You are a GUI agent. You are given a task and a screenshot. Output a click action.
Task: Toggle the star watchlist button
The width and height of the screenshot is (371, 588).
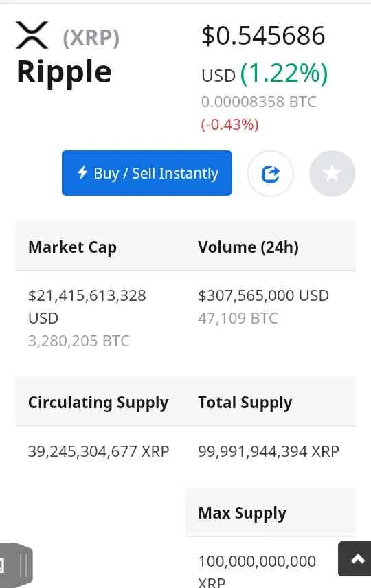click(332, 174)
